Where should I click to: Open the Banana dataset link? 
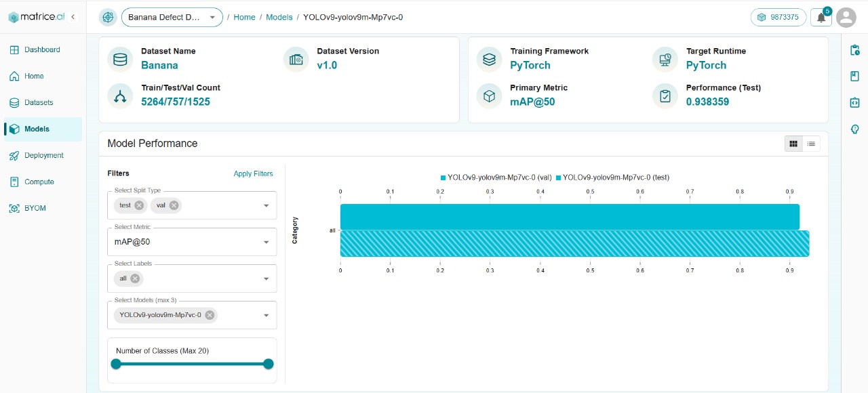pyautogui.click(x=159, y=66)
